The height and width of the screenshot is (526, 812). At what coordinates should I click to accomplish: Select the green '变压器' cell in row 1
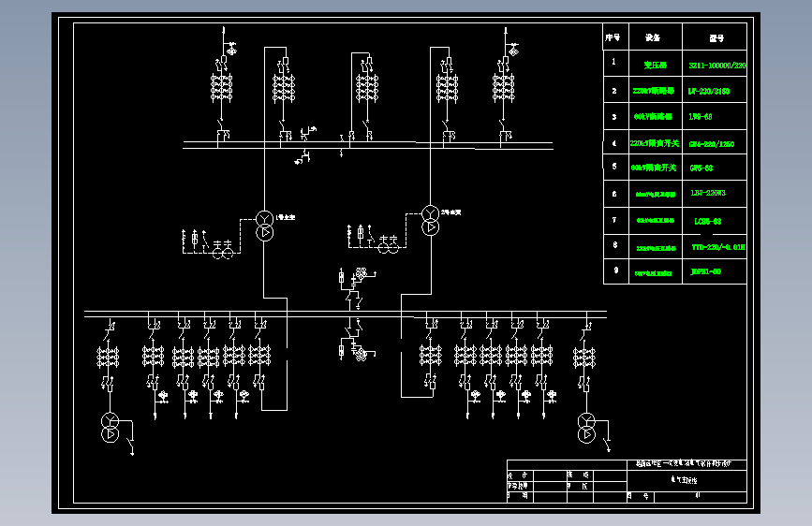(655, 65)
